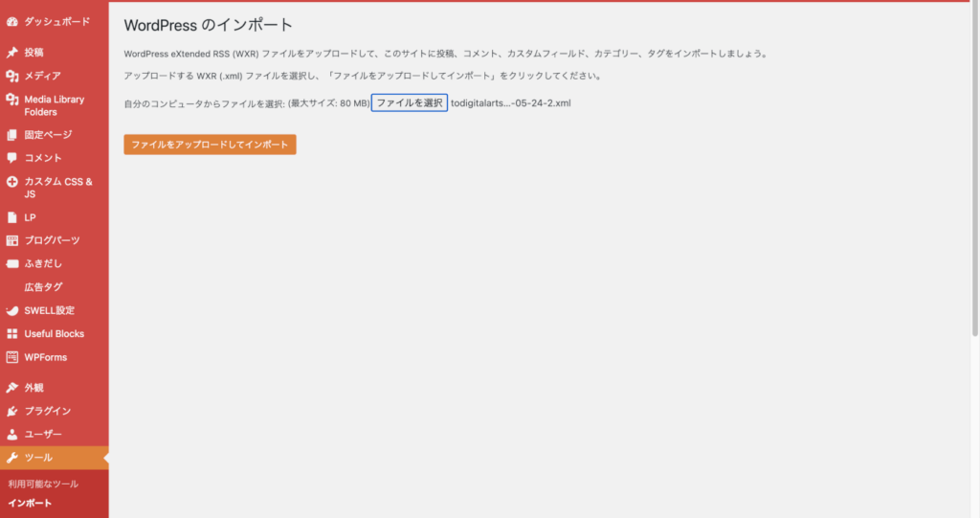
Task: Click the ユーザー person icon
Action: [11, 434]
